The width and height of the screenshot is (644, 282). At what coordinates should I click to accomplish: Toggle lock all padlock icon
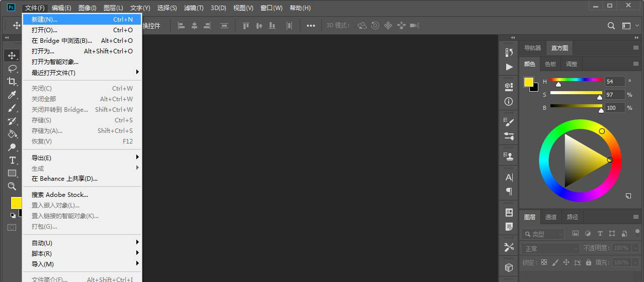pos(589,262)
